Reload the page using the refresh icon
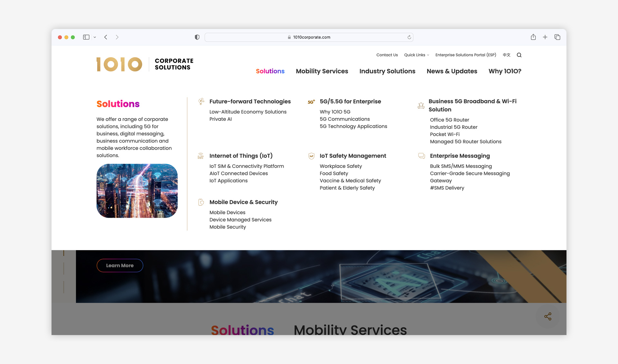Image resolution: width=618 pixels, height=364 pixels. click(409, 37)
